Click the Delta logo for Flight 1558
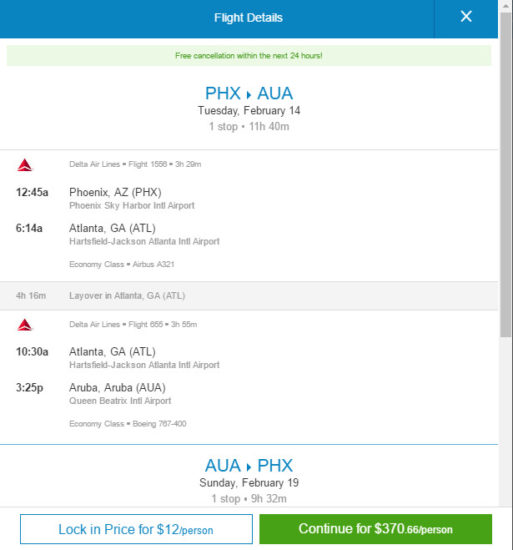Viewport: 513px width, 550px height. (25, 165)
